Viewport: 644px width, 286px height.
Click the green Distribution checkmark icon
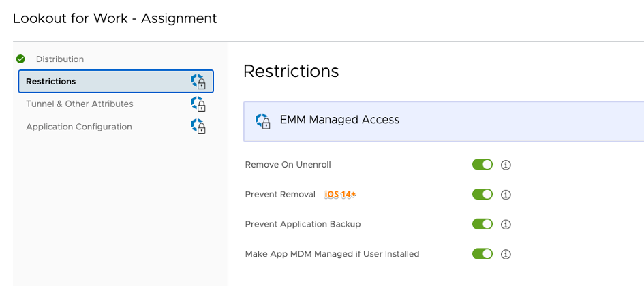pyautogui.click(x=20, y=59)
